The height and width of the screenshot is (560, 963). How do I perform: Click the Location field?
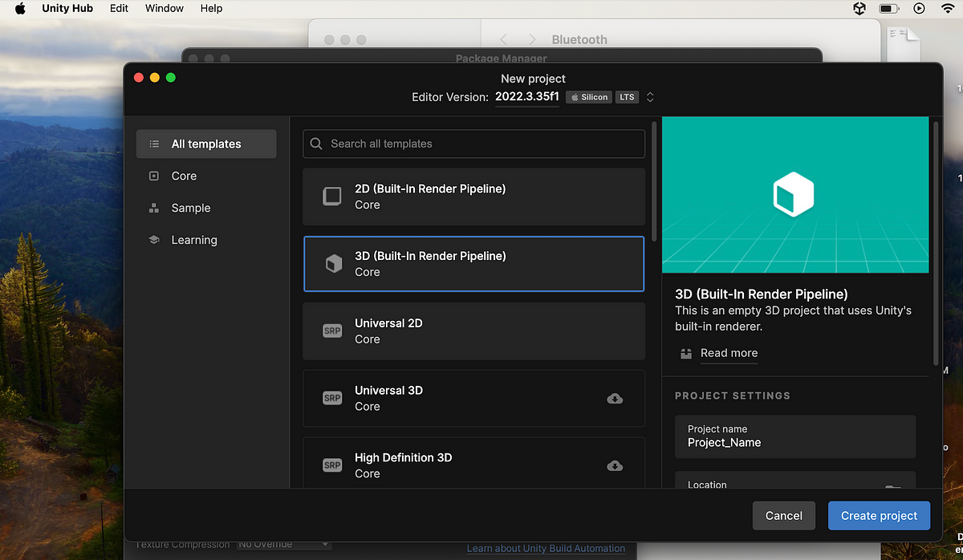[795, 480]
